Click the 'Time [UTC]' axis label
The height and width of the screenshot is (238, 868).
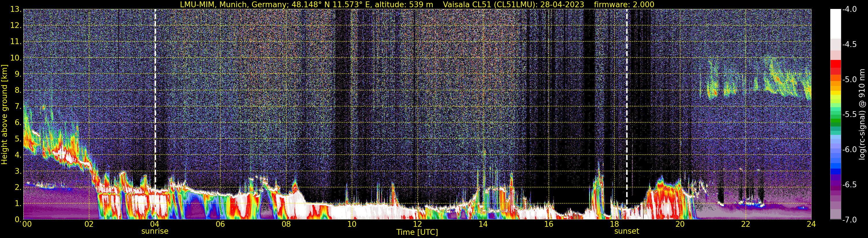tap(417, 232)
